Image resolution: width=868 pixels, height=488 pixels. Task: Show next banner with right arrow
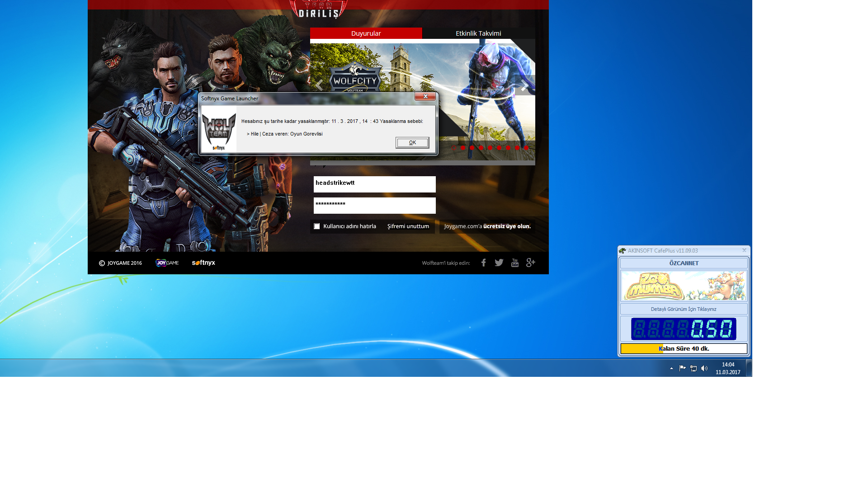tap(525, 86)
